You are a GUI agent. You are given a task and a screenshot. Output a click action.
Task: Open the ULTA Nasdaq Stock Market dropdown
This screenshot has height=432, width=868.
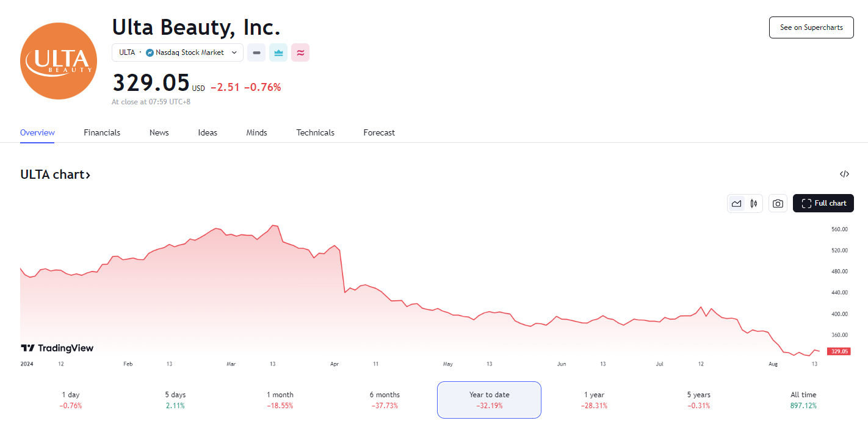(178, 52)
